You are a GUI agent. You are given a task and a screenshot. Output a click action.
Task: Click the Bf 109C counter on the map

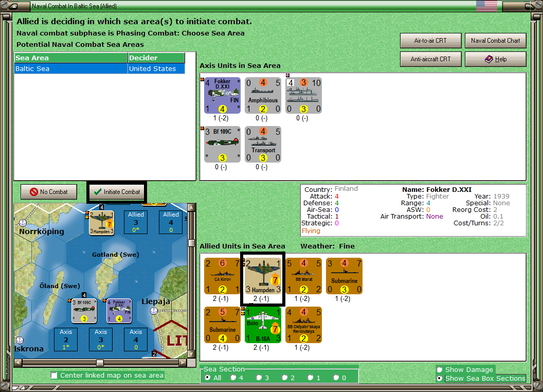point(84,311)
